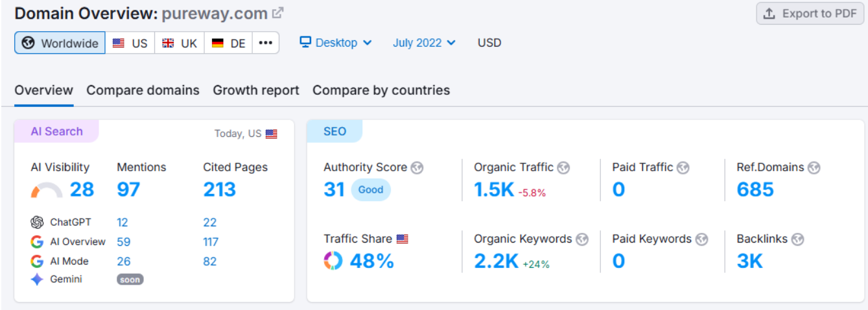The image size is (868, 310).
Task: Click globe icon next to Organic Keywords
Action: [582, 239]
